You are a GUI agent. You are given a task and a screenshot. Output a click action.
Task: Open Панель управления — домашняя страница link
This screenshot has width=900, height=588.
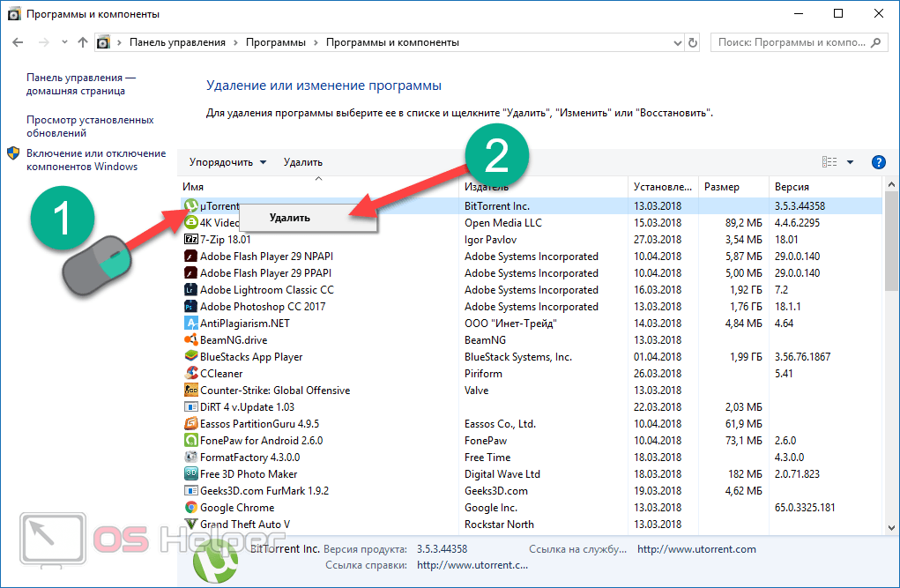[x=81, y=84]
